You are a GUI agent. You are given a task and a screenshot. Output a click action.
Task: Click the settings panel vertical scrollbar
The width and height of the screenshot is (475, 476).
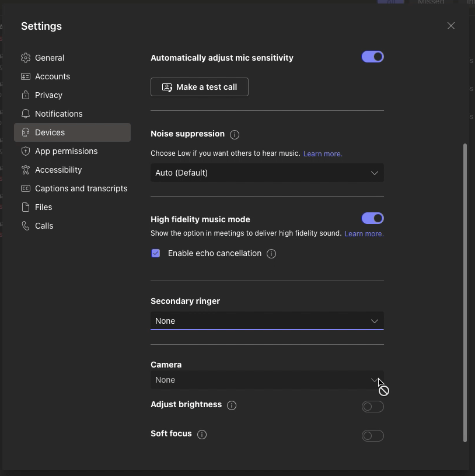[x=465, y=292]
